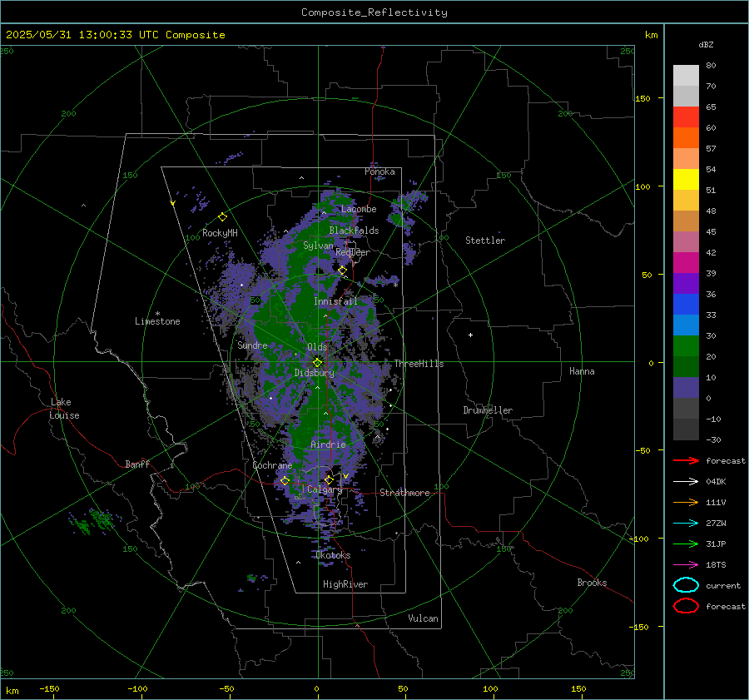
Task: Click the Innisfail label
Action: coord(335,301)
